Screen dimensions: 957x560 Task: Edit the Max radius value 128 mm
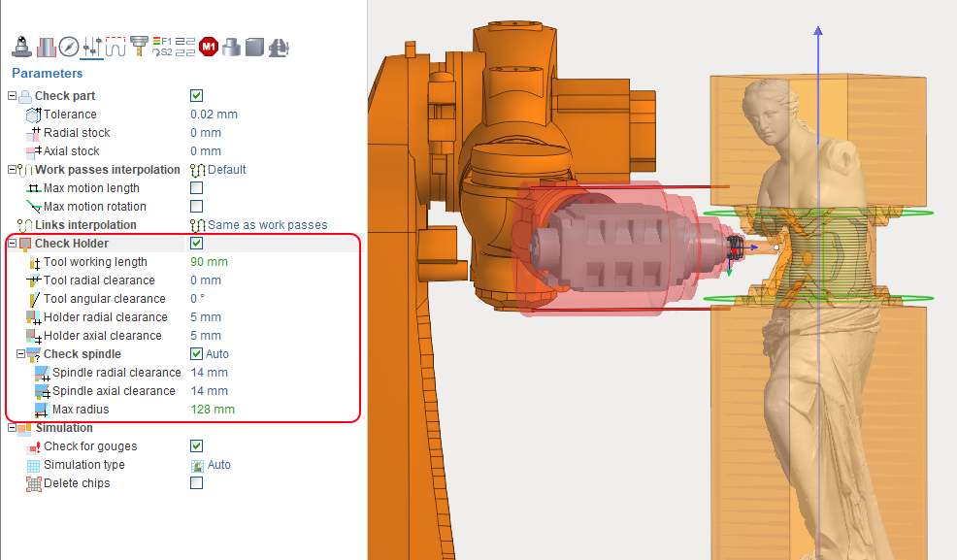[x=213, y=410]
